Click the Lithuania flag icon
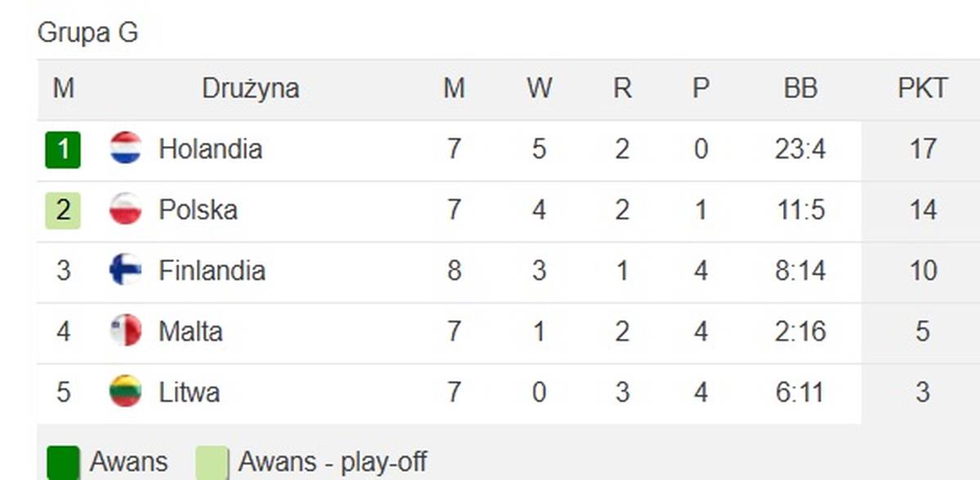 tap(126, 392)
